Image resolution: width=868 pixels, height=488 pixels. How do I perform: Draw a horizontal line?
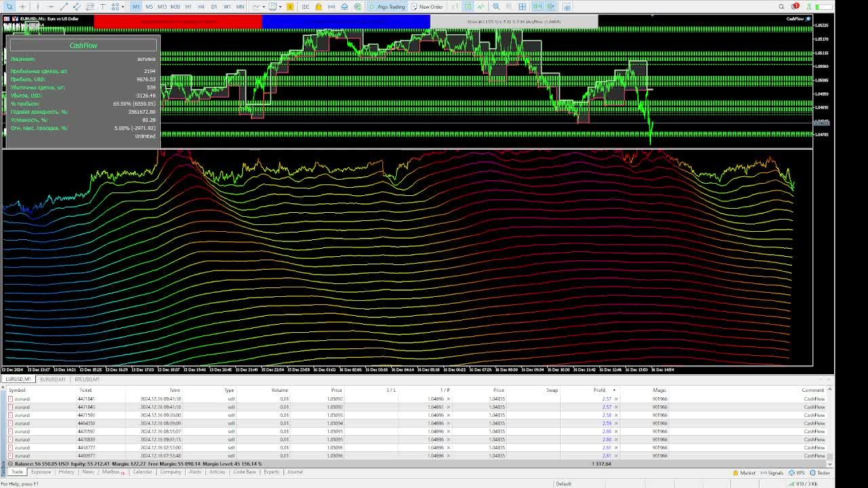pos(51,7)
